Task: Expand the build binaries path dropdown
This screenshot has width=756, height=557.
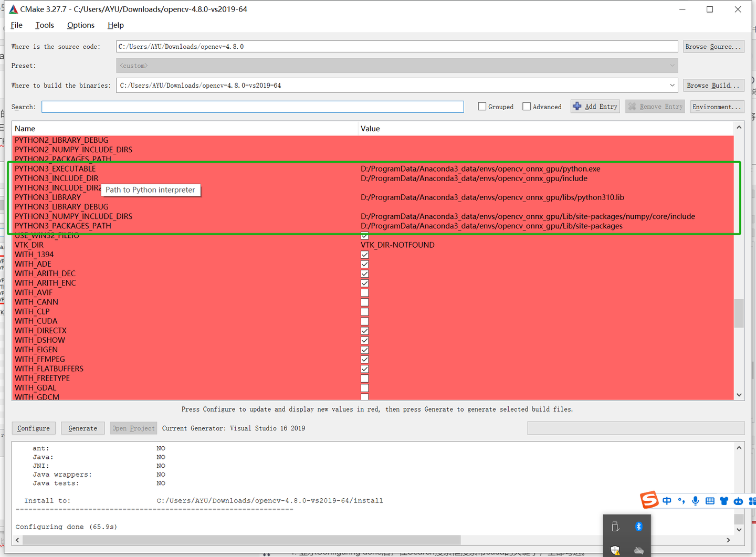Action: click(673, 85)
